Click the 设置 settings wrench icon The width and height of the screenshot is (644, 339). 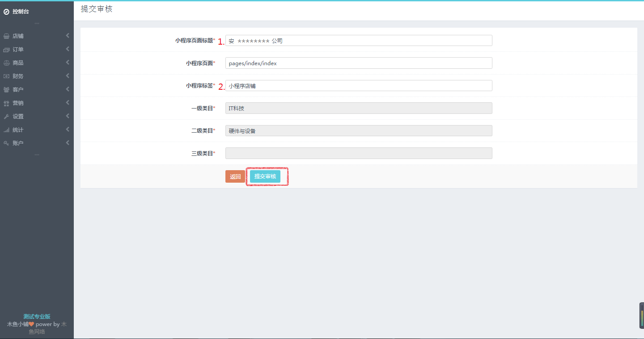pyautogui.click(x=6, y=117)
